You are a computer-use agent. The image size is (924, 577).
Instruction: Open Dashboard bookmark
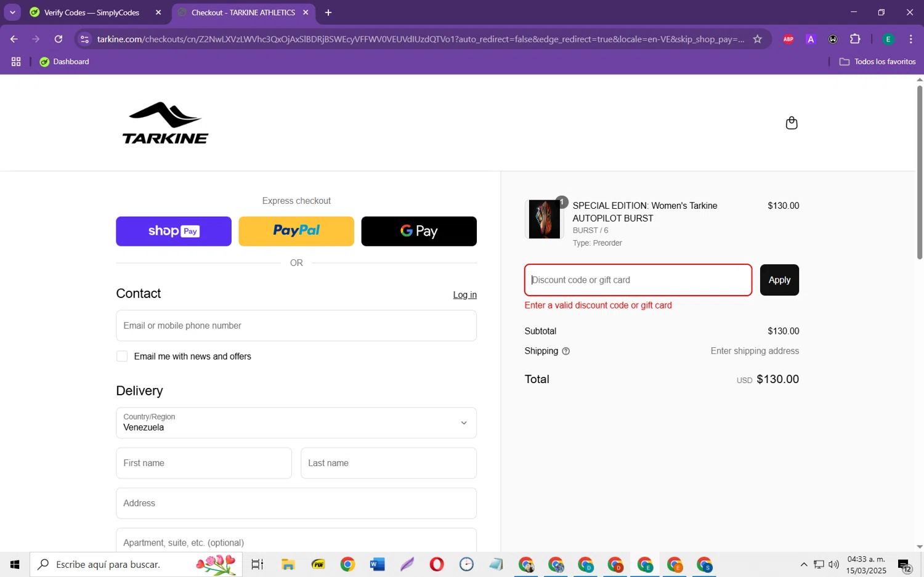click(x=65, y=62)
